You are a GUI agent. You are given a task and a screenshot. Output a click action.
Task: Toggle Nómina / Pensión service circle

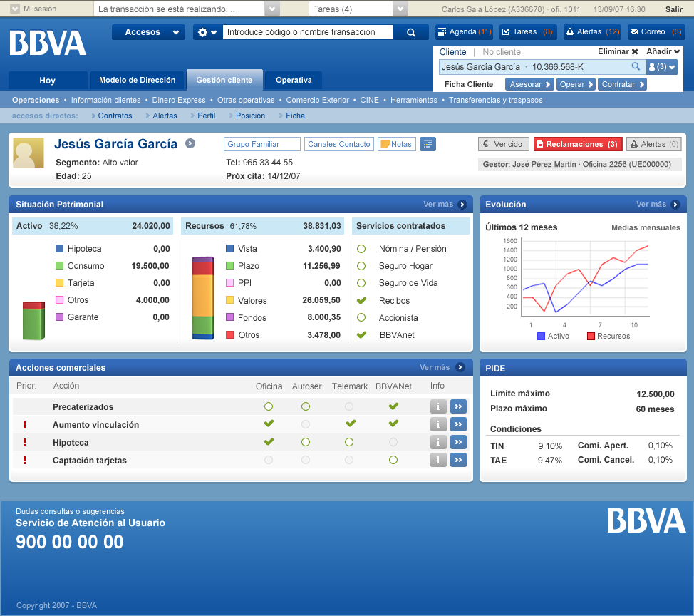point(361,249)
